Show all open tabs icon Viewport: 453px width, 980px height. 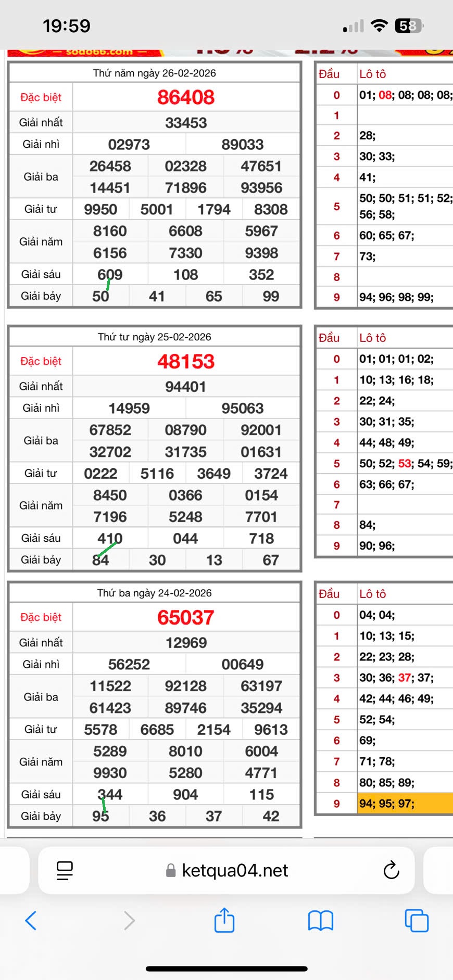point(417,920)
